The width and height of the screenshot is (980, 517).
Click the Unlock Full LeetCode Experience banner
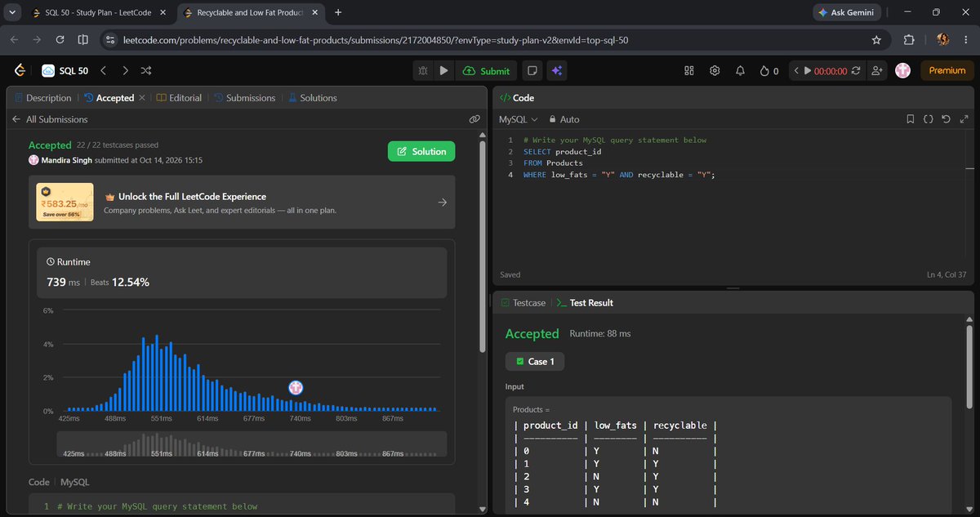[242, 203]
